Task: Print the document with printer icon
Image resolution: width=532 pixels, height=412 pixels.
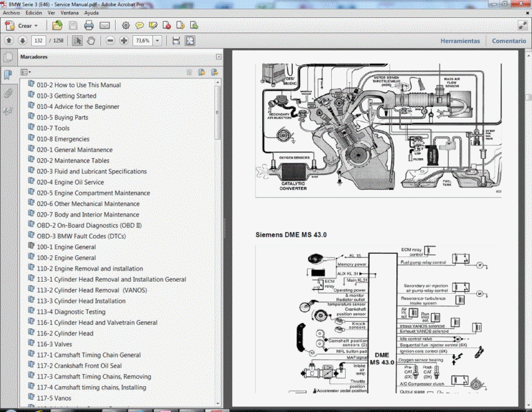Action: 88,25
